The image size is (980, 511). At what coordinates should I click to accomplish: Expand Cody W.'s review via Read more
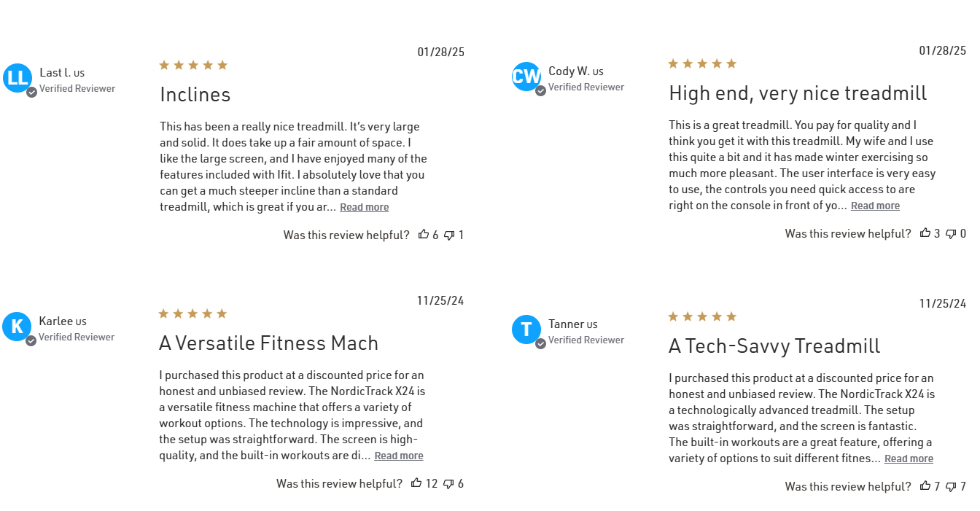tap(875, 206)
